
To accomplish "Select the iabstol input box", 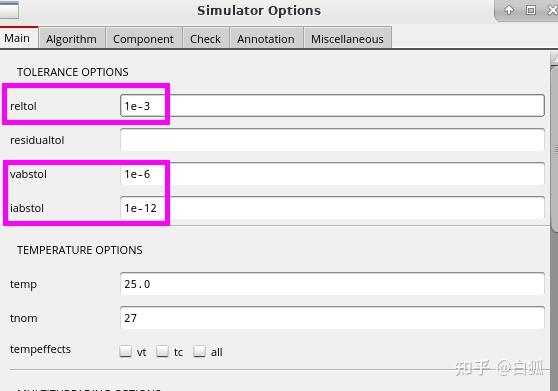I will click(x=332, y=208).
